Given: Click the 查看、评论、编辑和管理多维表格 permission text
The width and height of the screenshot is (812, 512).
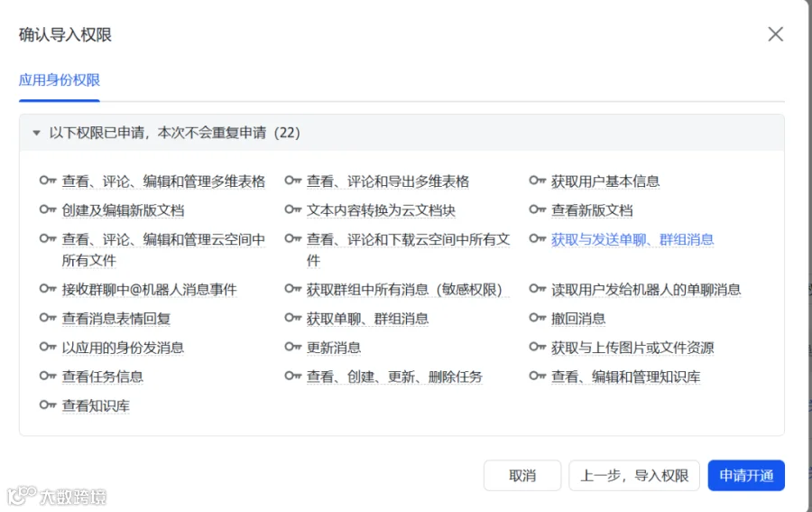Looking at the screenshot, I should point(163,182).
